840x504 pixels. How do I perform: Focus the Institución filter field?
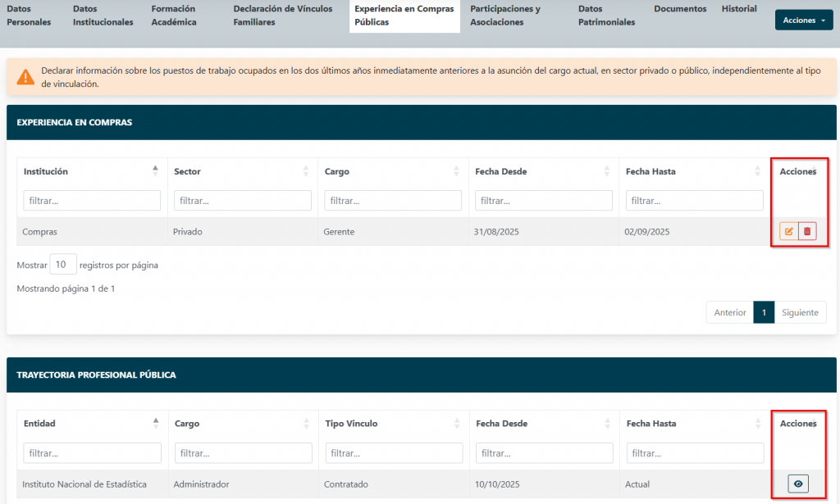click(92, 201)
